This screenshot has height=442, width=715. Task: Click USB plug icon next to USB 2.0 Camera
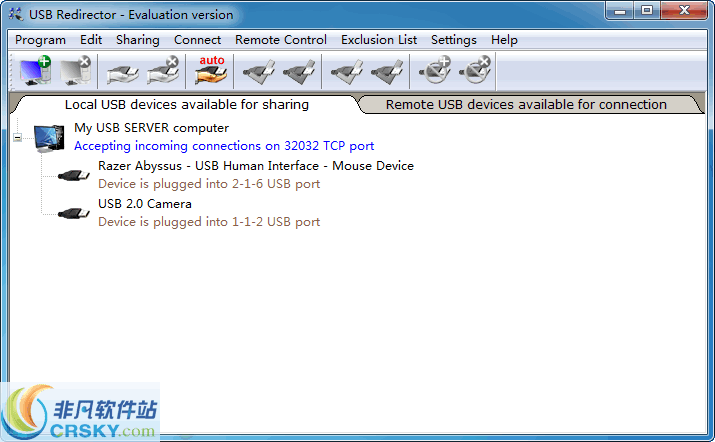point(74,213)
